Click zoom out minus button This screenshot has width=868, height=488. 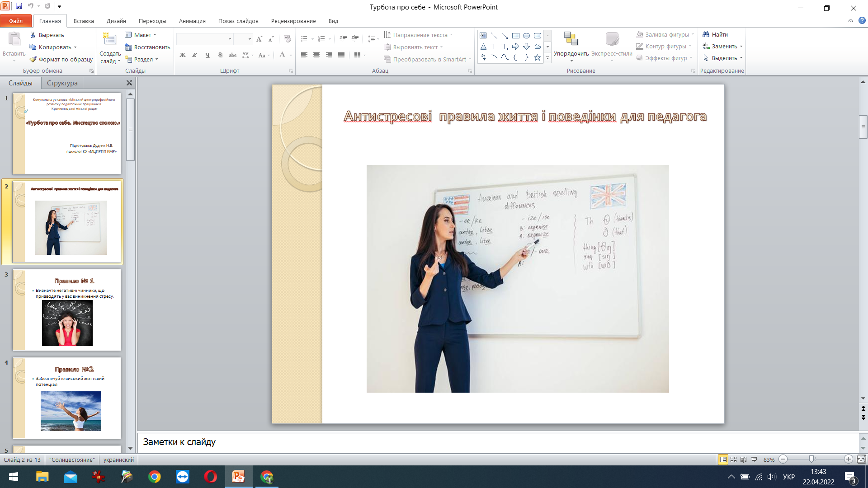pyautogui.click(x=783, y=460)
